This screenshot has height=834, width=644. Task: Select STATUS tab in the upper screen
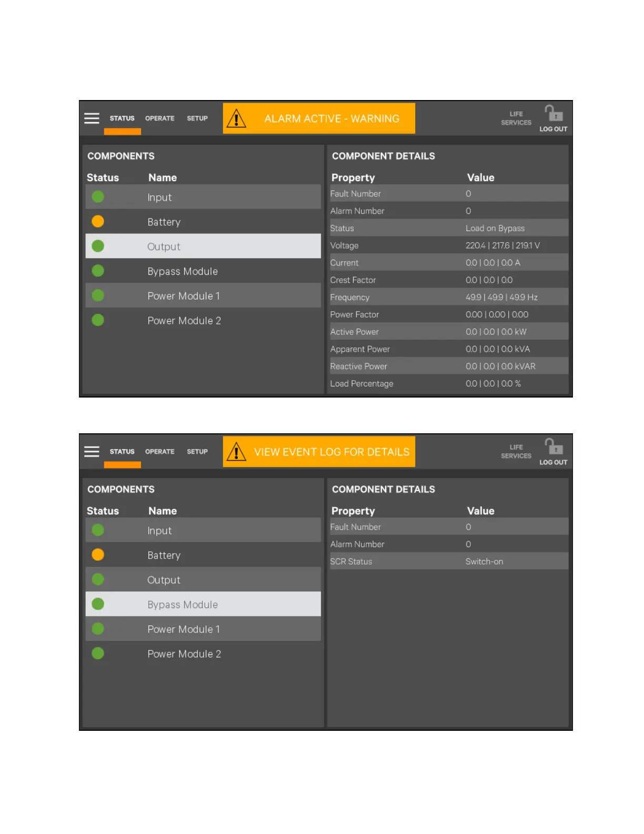[x=122, y=118]
